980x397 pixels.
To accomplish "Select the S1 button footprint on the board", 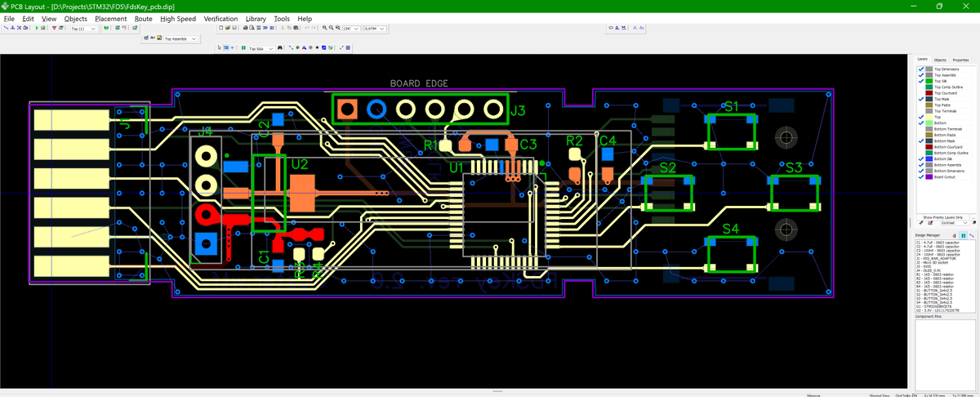I will click(731, 130).
